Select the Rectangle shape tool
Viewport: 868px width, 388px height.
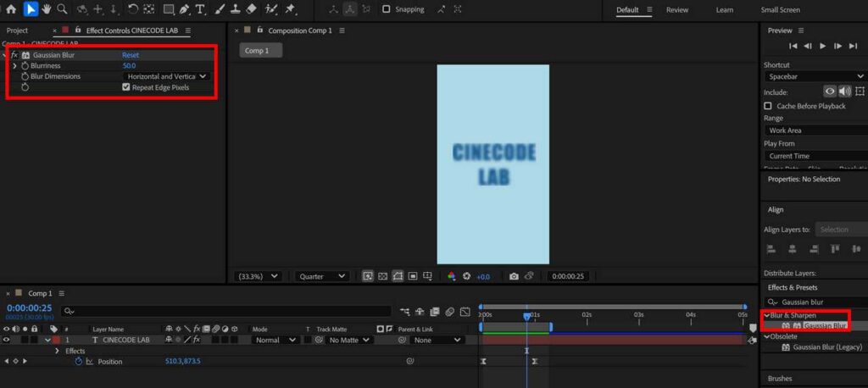[x=169, y=8]
